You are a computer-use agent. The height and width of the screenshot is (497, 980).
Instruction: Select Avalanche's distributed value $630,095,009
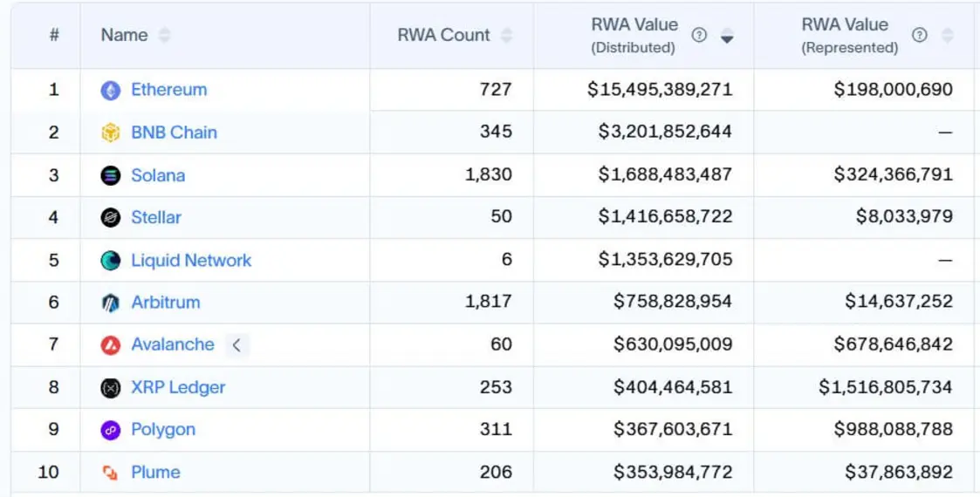click(x=673, y=344)
